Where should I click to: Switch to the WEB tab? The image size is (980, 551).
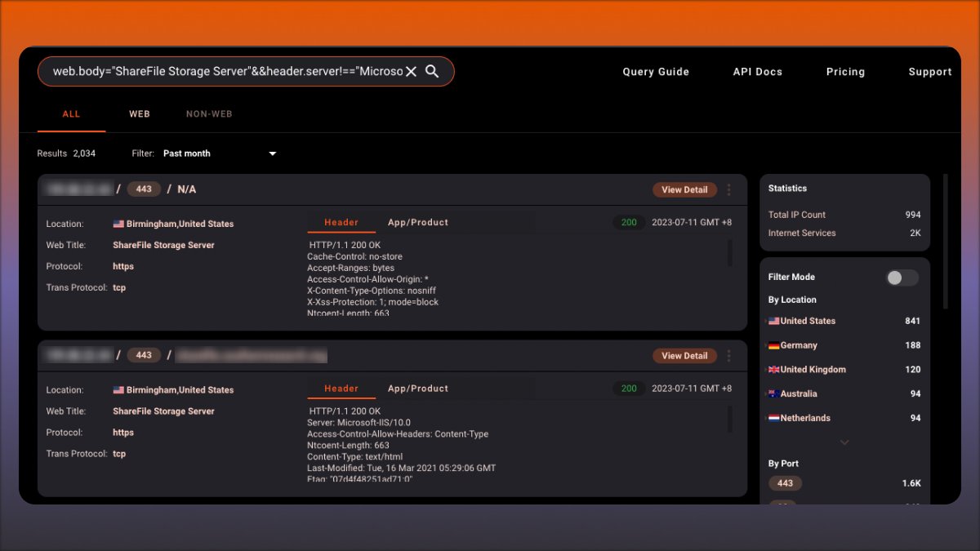140,114
